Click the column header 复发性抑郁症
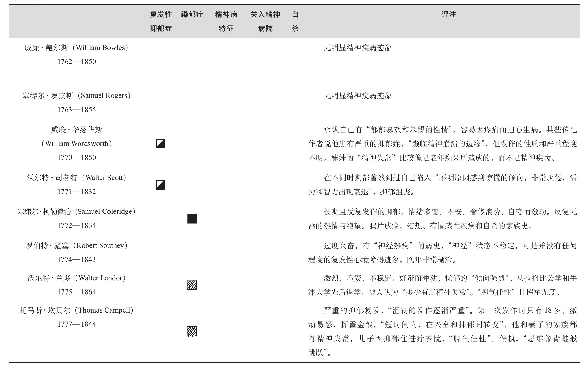Image resolution: width=588 pixels, height=370 pixels. pos(161,21)
